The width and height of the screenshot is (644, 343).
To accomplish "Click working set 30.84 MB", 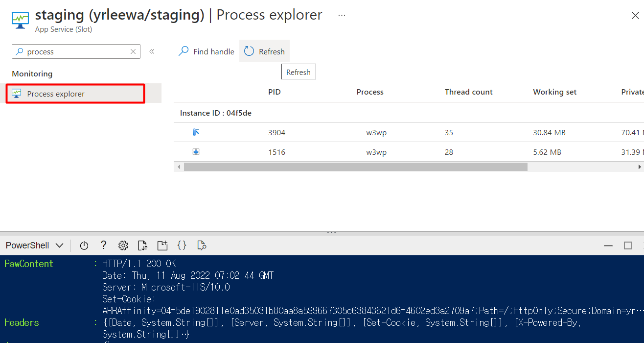I will pos(549,133).
